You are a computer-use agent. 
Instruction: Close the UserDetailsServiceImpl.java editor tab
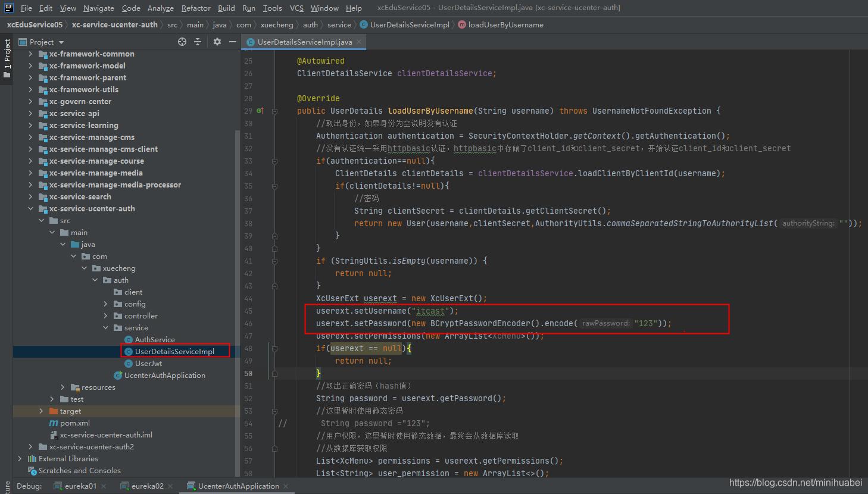[360, 42]
